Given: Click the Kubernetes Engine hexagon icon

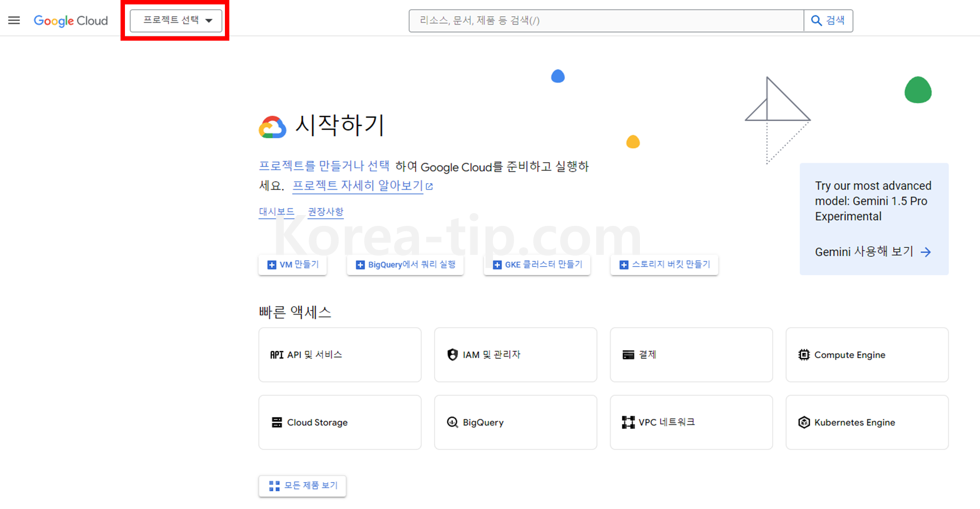Looking at the screenshot, I should pos(804,422).
